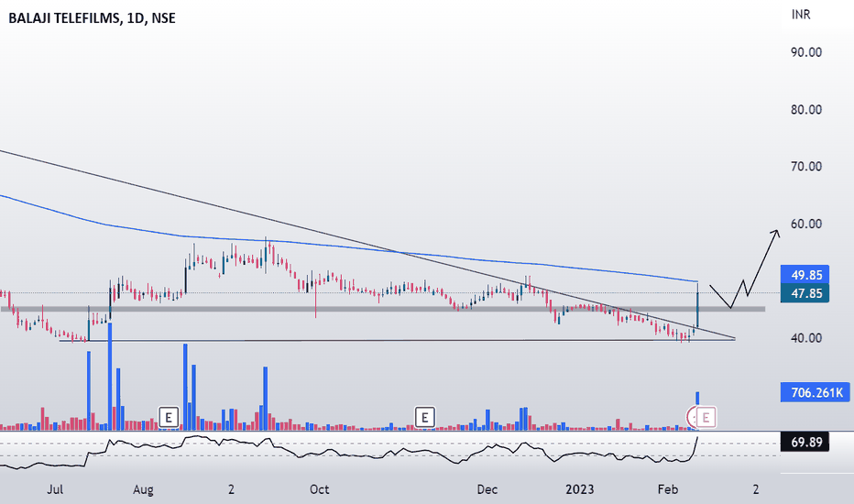The height and width of the screenshot is (504, 854).
Task: Select the tall blue breakout candle in February
Action: coord(697,310)
